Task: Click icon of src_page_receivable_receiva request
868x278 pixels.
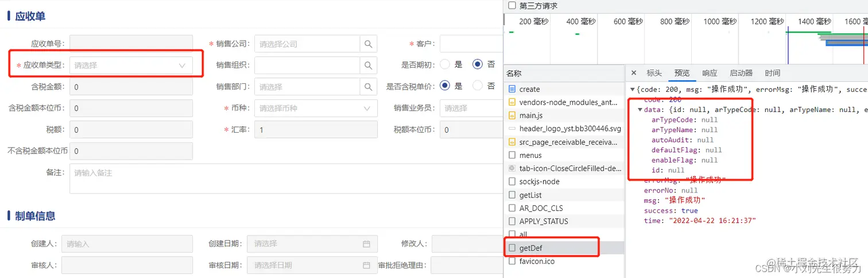Action: [x=512, y=142]
